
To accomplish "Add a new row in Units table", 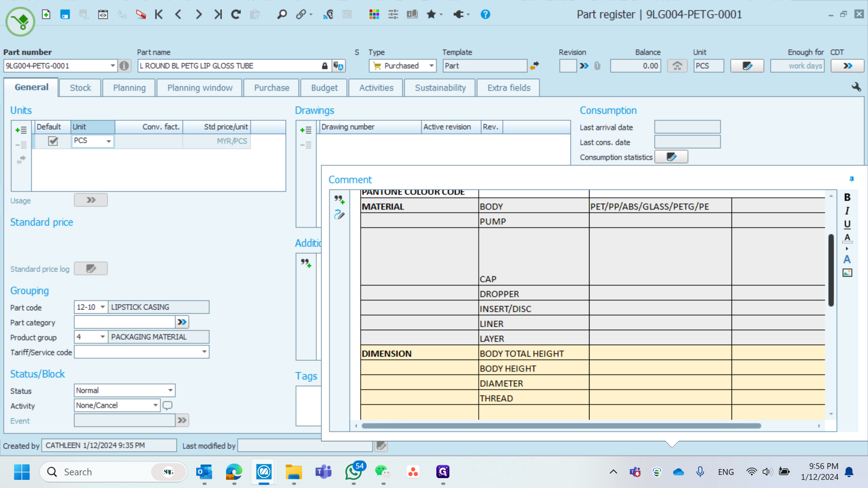I will click(21, 130).
